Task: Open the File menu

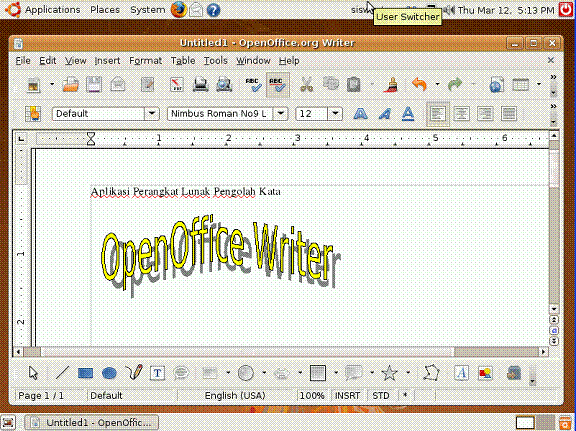Action: coord(23,61)
